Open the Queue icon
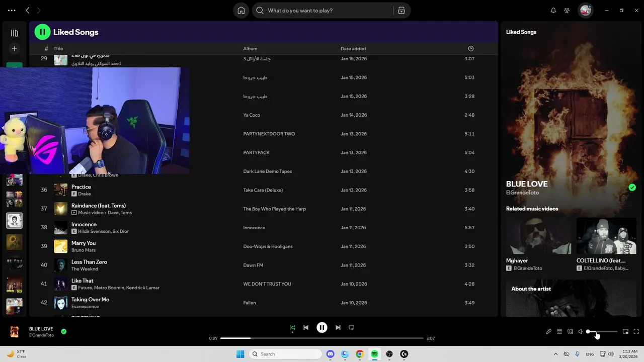Image resolution: width=644 pixels, height=362 pixels. (559, 331)
